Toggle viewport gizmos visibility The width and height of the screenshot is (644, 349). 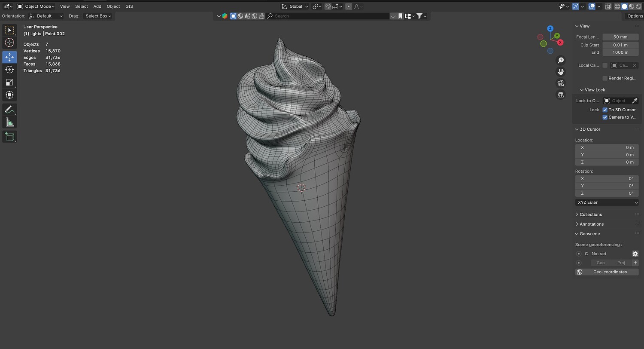pyautogui.click(x=575, y=6)
